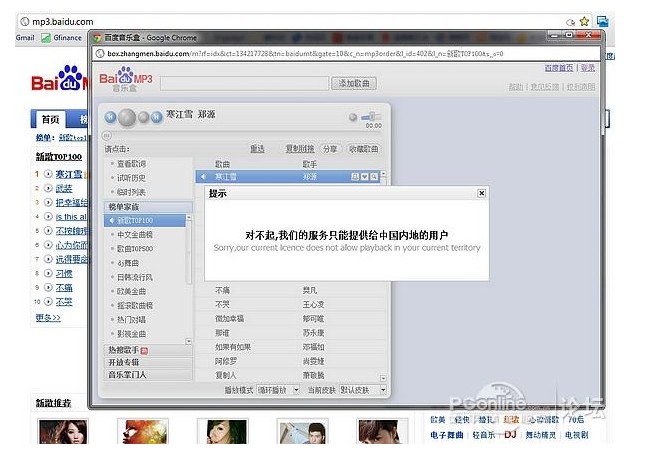Click the Baidu MP3 音乐盒 logo in the popup

point(126,79)
